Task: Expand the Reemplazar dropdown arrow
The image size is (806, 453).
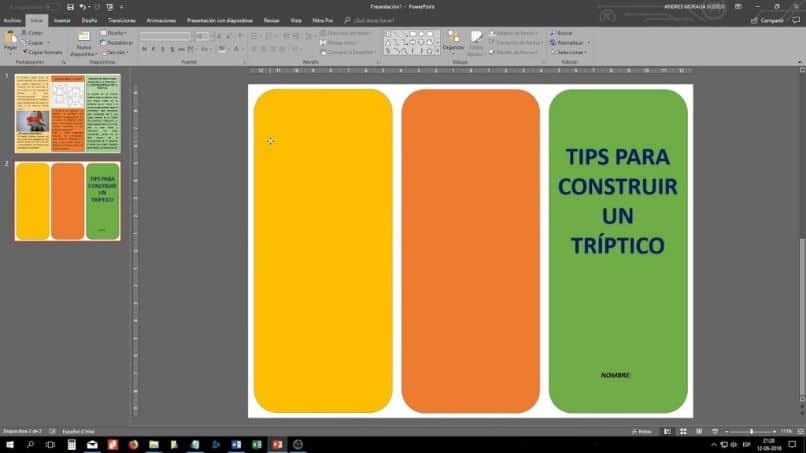Action: pos(589,43)
